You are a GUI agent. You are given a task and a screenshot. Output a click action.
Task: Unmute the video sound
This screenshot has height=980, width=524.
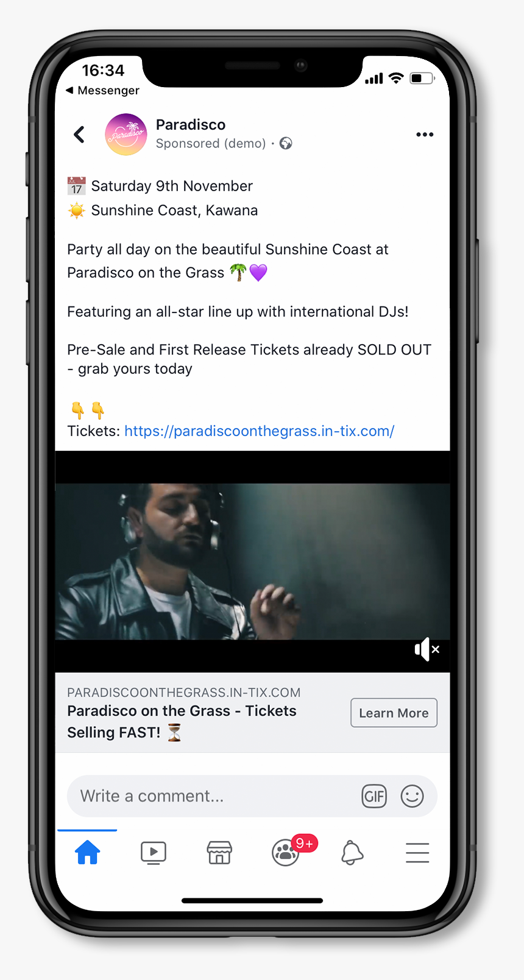[427, 650]
